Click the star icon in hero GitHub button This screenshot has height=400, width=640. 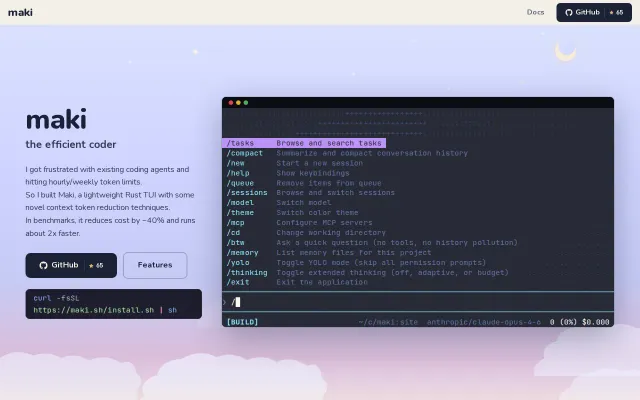point(91,266)
